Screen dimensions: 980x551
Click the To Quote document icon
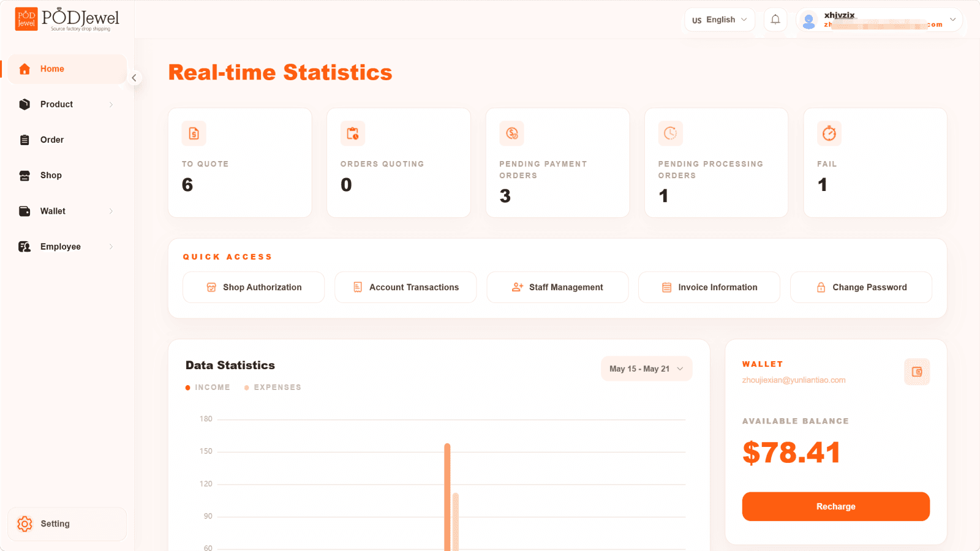point(194,133)
